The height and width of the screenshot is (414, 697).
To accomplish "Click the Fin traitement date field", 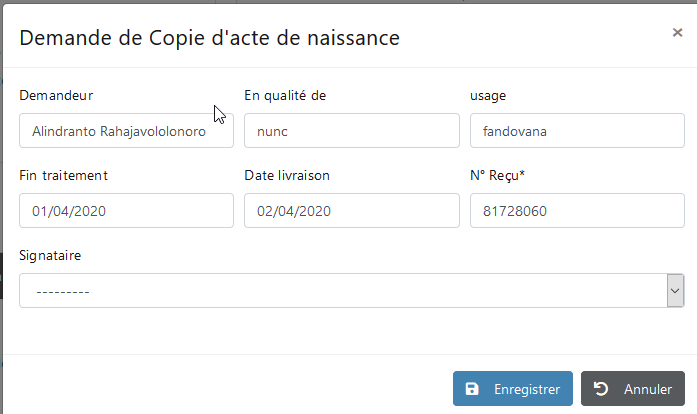I will tap(126, 211).
